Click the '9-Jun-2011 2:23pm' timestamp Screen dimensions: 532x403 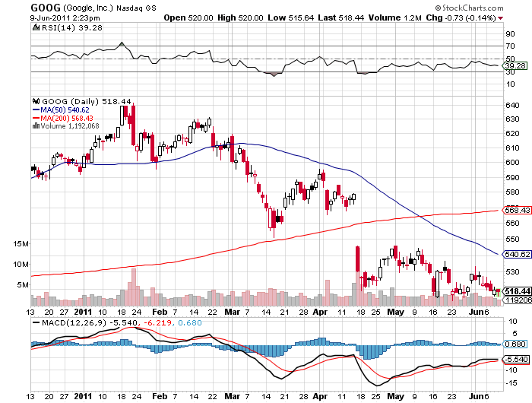click(65, 18)
